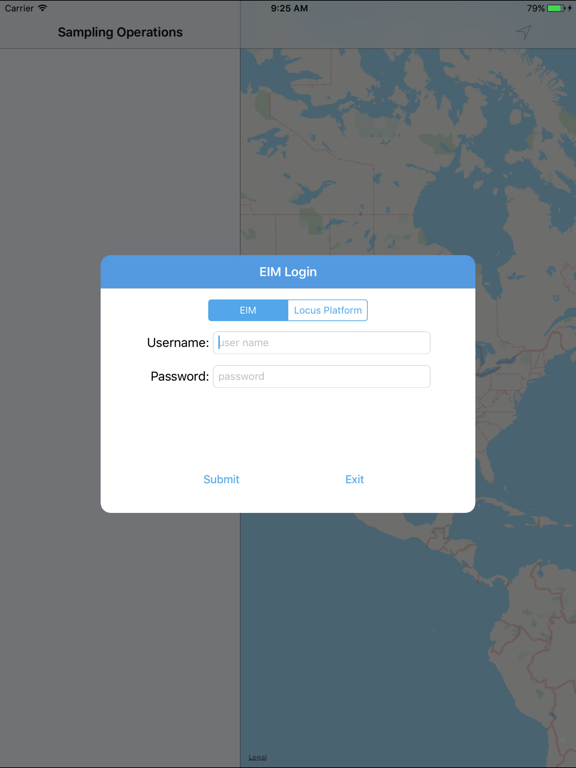Tap the EIM Login dialog header
576x768 pixels.
click(x=288, y=272)
